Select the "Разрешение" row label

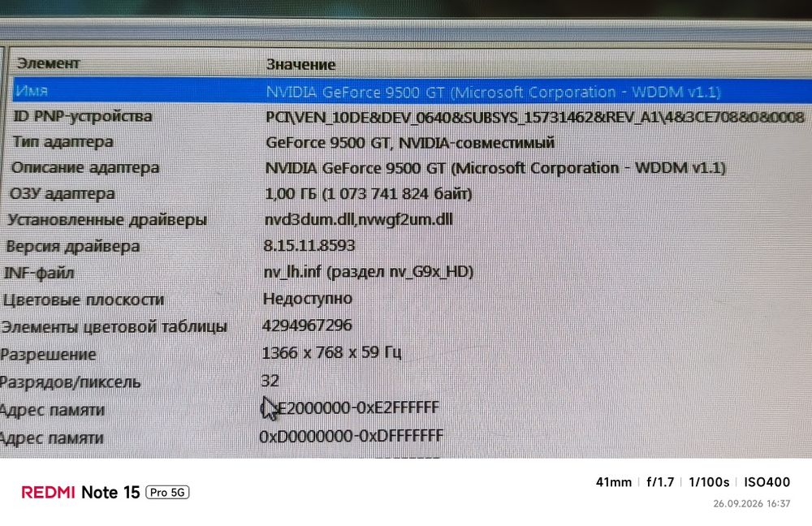(x=48, y=355)
